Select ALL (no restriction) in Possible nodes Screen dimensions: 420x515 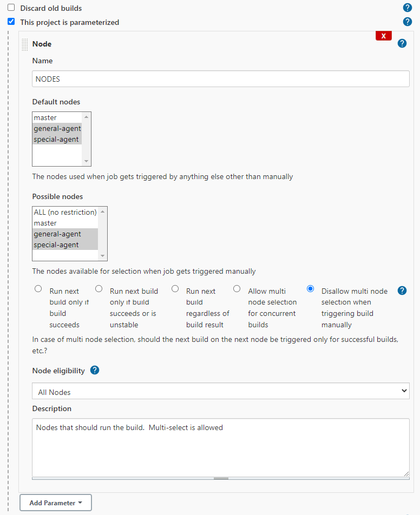(65, 212)
